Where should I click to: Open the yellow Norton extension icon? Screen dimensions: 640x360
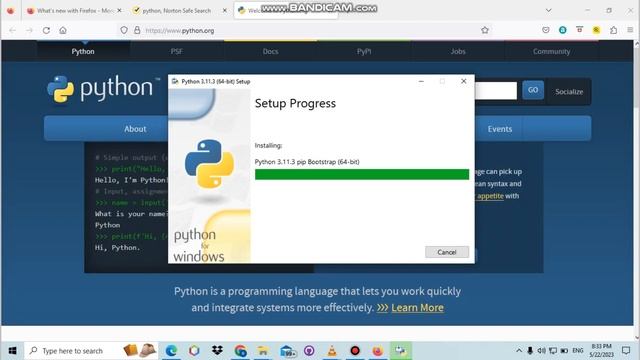pyautogui.click(x=596, y=30)
